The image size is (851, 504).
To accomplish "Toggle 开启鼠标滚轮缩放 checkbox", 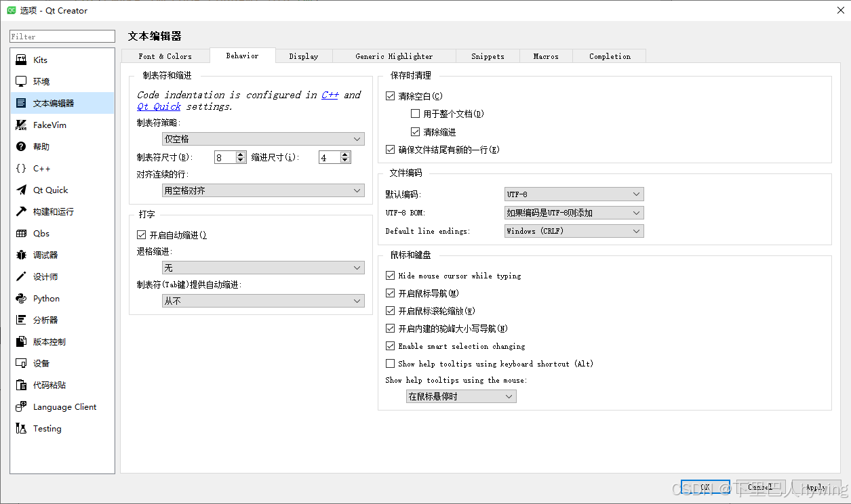I will 390,311.
